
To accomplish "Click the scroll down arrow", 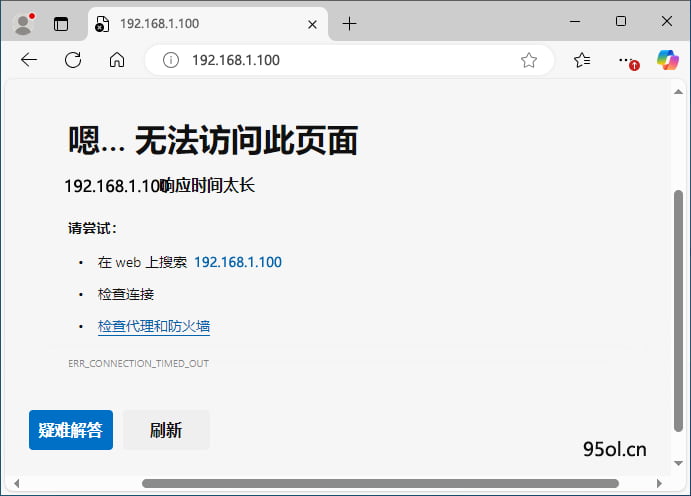I will tap(678, 463).
